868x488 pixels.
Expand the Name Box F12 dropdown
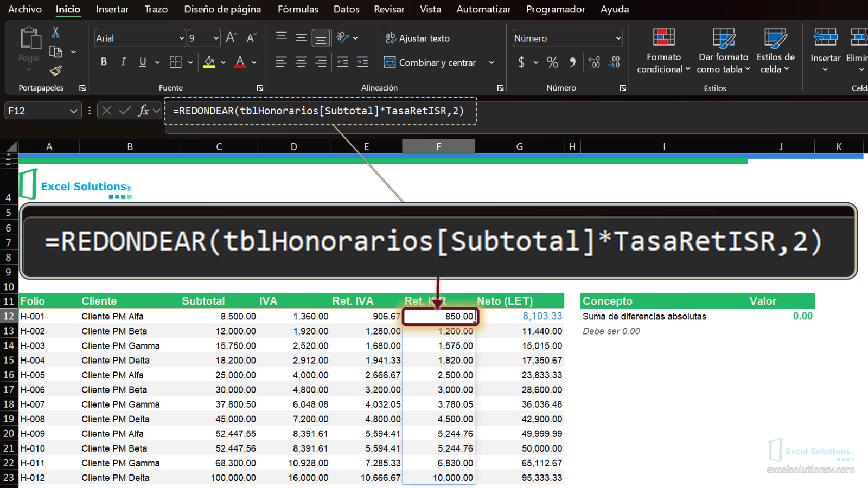[x=74, y=111]
